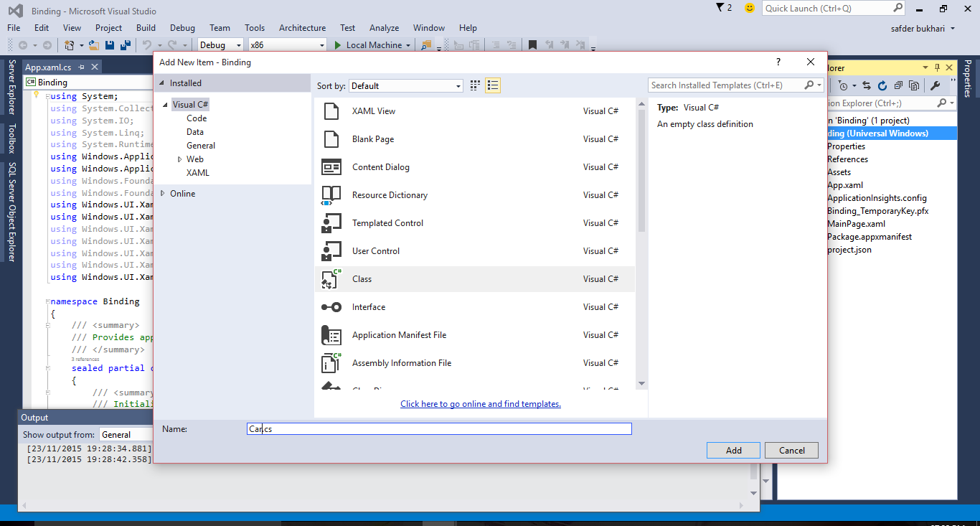The width and height of the screenshot is (980, 526).
Task: Select the Blank Page template
Action: point(475,139)
